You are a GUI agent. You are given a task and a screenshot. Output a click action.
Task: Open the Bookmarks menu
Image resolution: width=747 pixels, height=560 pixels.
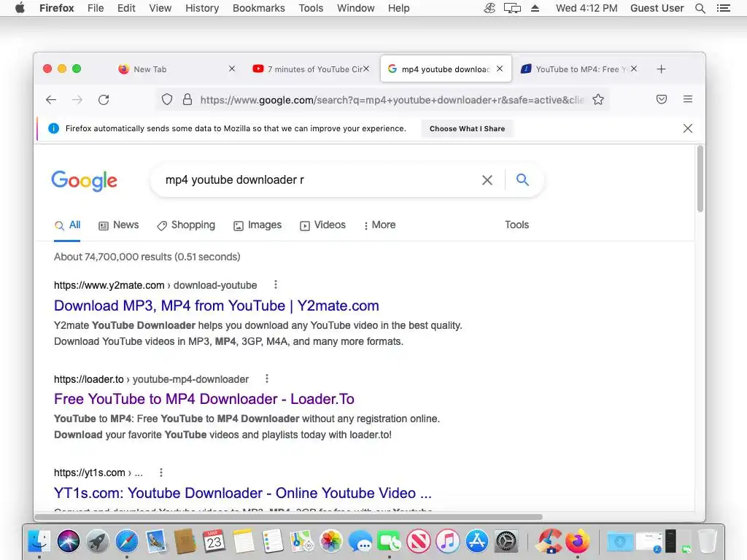[259, 8]
